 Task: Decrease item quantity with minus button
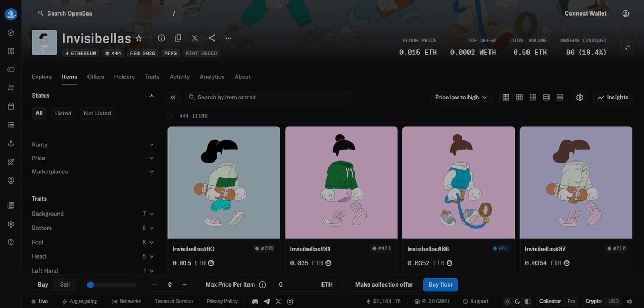tap(155, 285)
